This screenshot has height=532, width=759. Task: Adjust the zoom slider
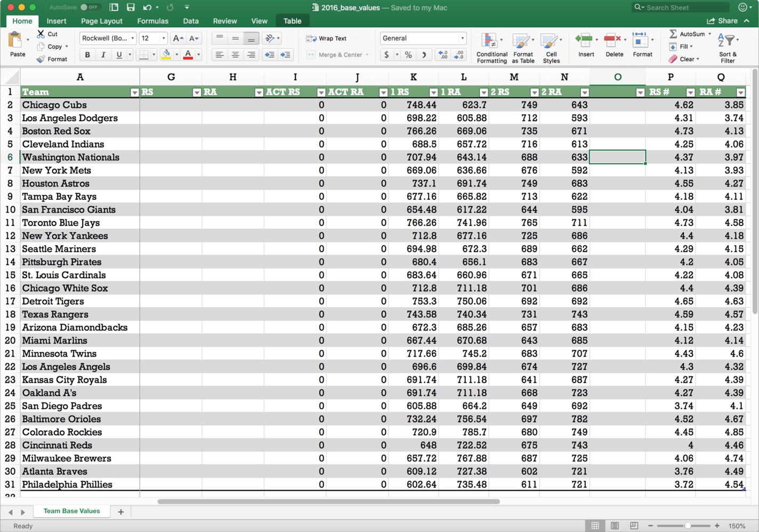click(x=688, y=526)
